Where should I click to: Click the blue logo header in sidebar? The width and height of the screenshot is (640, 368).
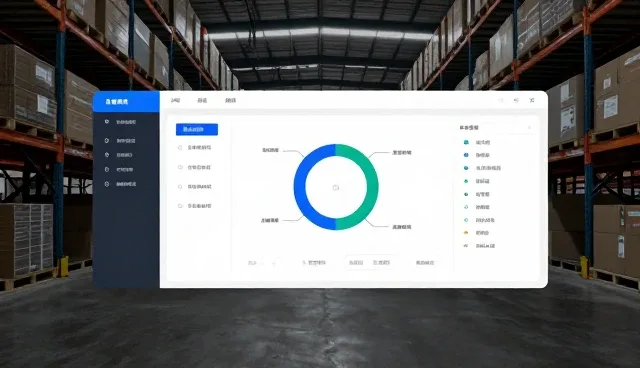tap(126, 102)
